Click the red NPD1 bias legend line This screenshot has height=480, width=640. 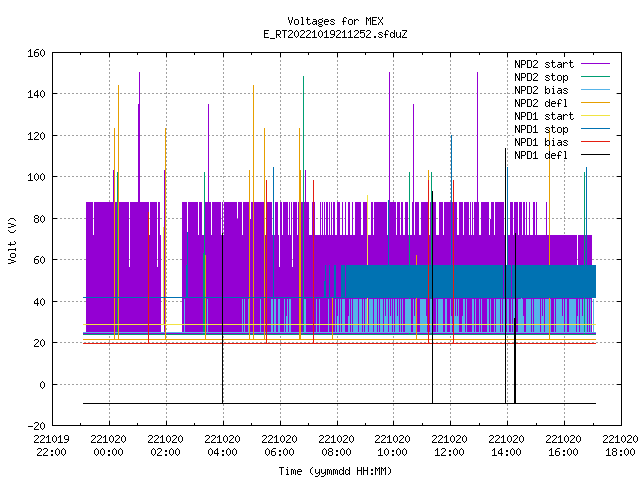pos(595,142)
